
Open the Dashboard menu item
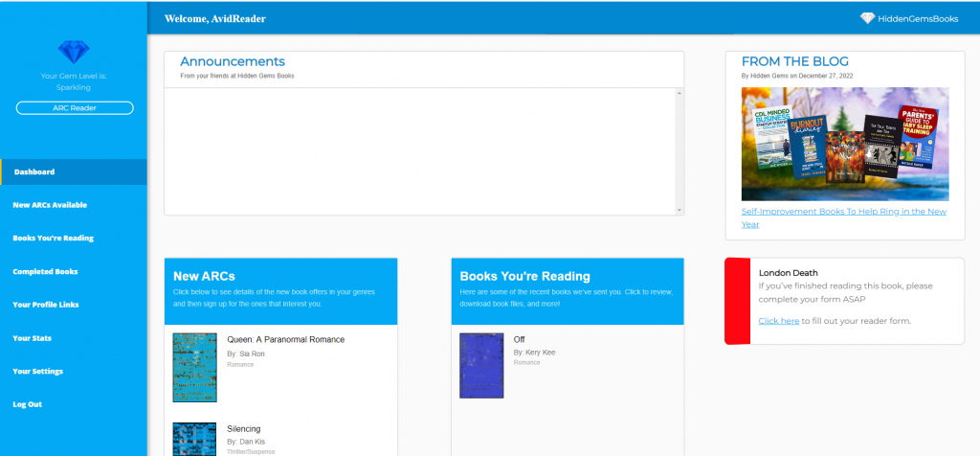click(x=34, y=172)
